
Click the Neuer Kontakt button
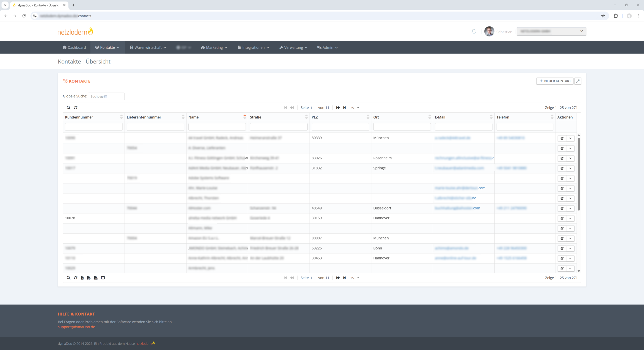point(555,81)
